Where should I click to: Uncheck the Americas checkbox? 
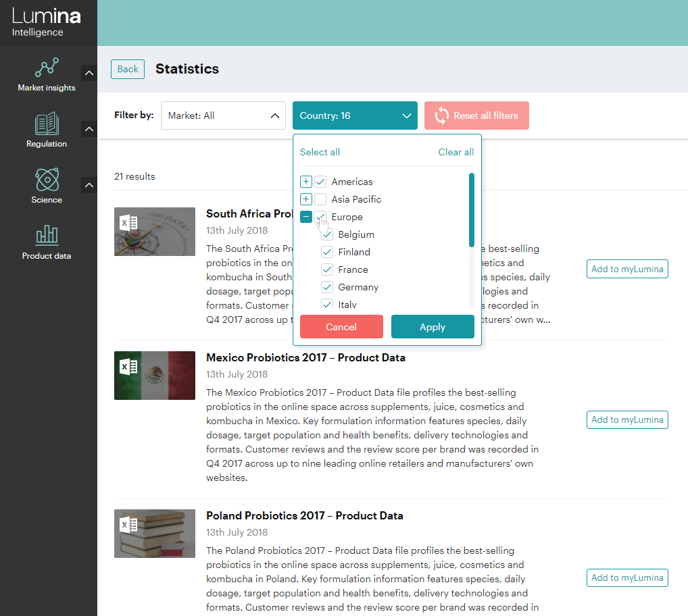point(320,182)
